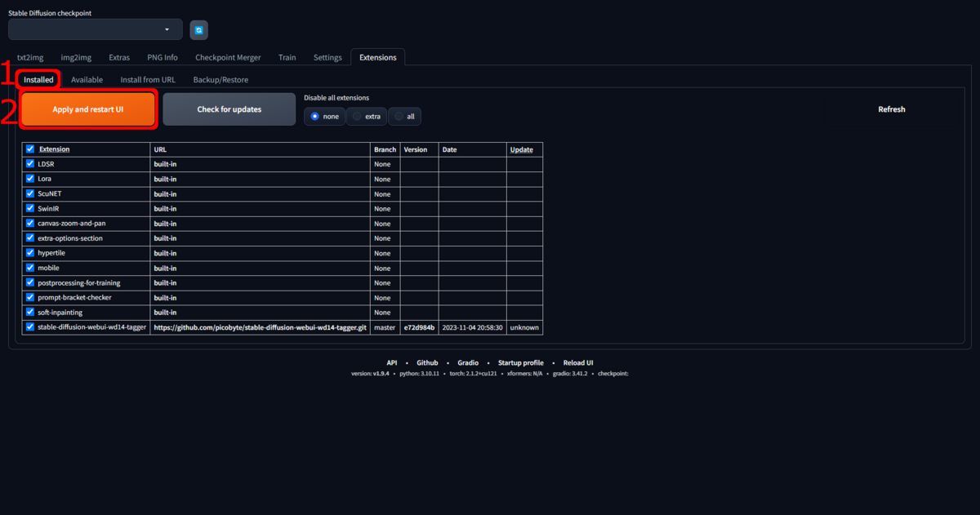Click the Update column header
The height and width of the screenshot is (515, 980).
pos(521,149)
